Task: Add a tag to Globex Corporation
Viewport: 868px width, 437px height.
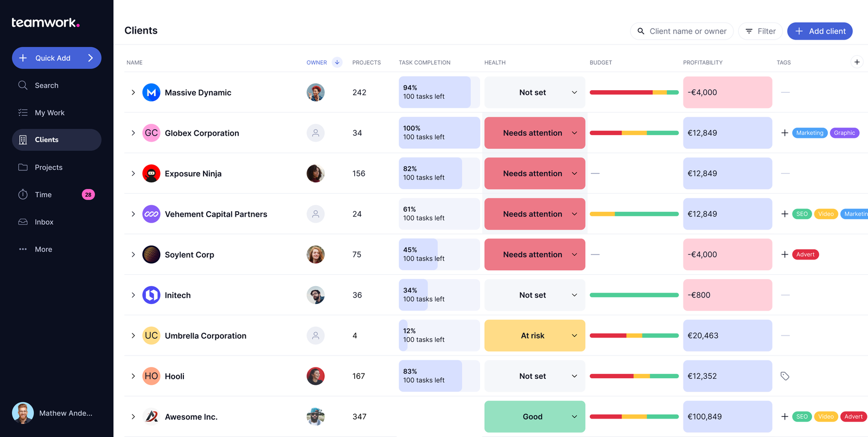Action: click(784, 133)
